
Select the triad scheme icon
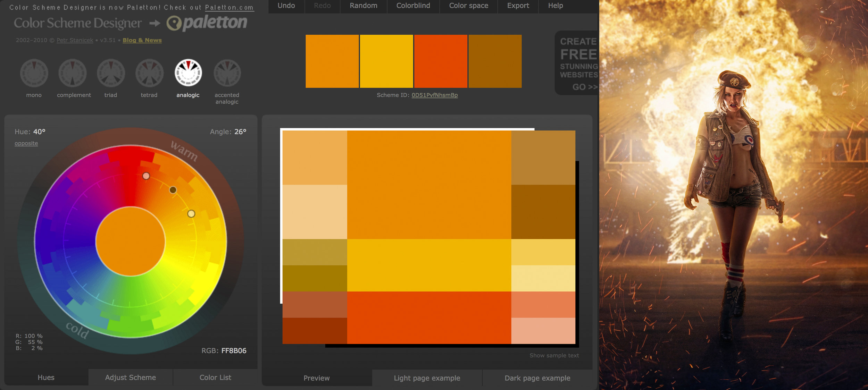111,73
